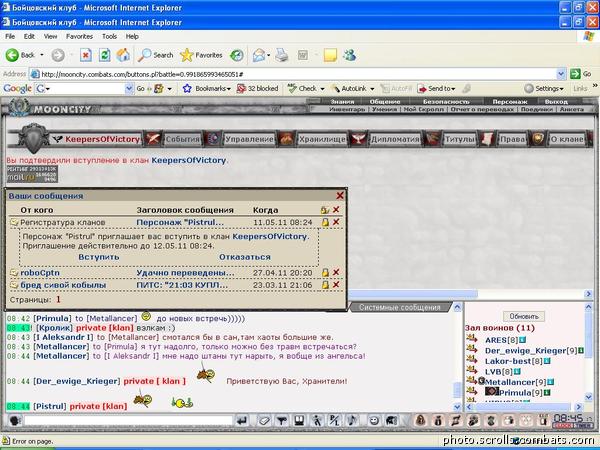The width and height of the screenshot is (600, 450).
Task: Click Вступить to join the clan
Action: pyautogui.click(x=99, y=257)
